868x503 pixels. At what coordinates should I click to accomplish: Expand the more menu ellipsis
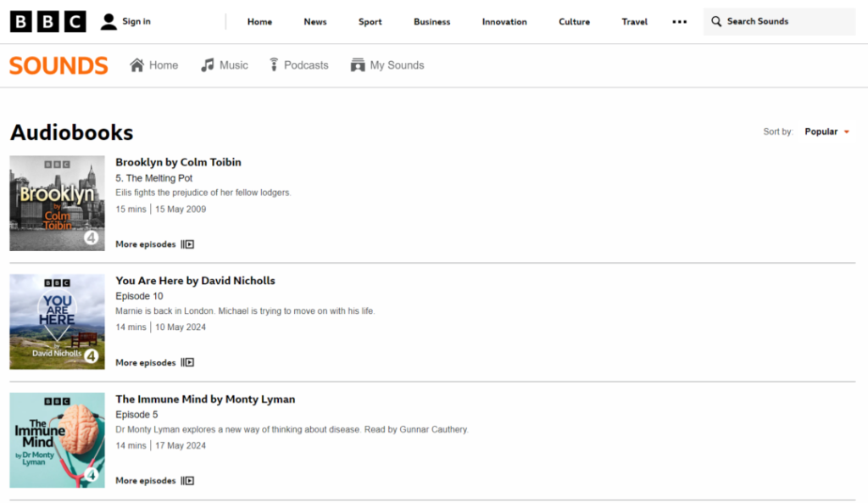(679, 21)
